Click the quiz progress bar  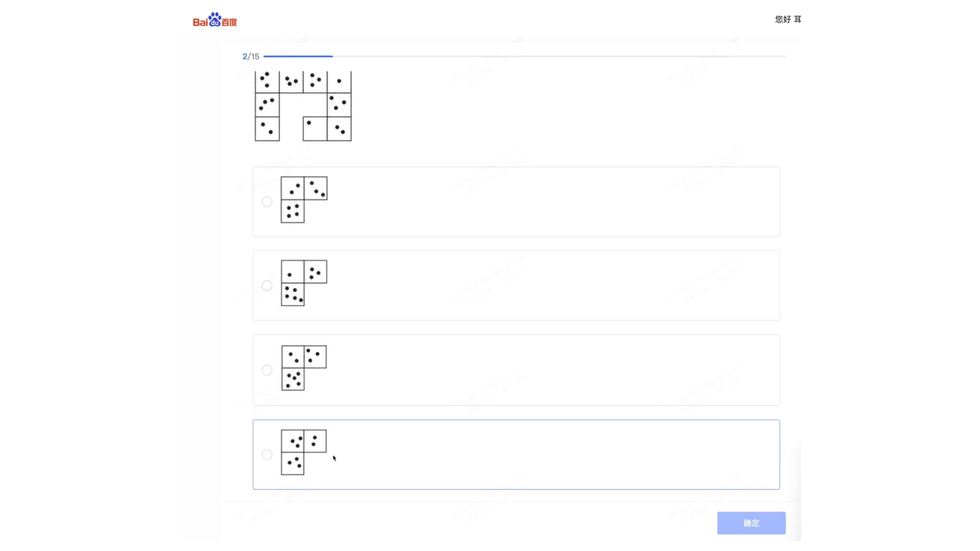click(x=525, y=56)
